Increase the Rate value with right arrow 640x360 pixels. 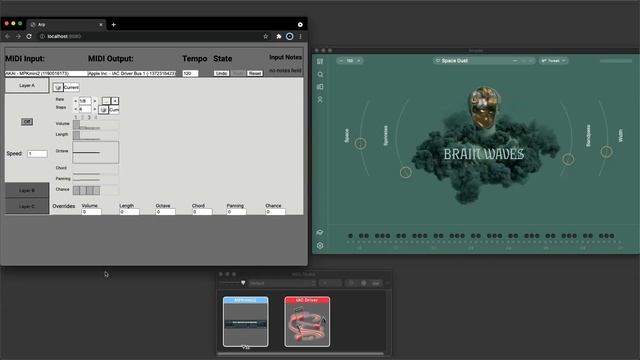click(95, 101)
